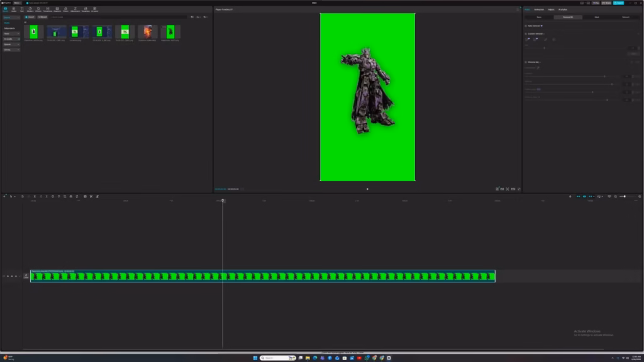Click the Split tool in timeline toolbar
Image resolution: width=644 pixels, height=362 pixels.
[35, 197]
